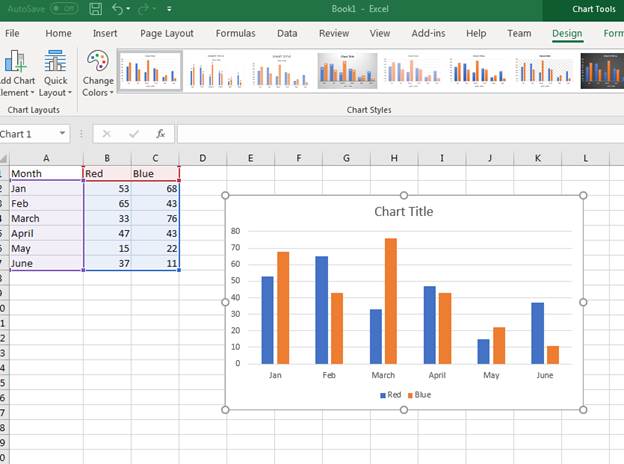The image size is (624, 464).
Task: Open the Change Colors palette
Action: click(x=98, y=73)
